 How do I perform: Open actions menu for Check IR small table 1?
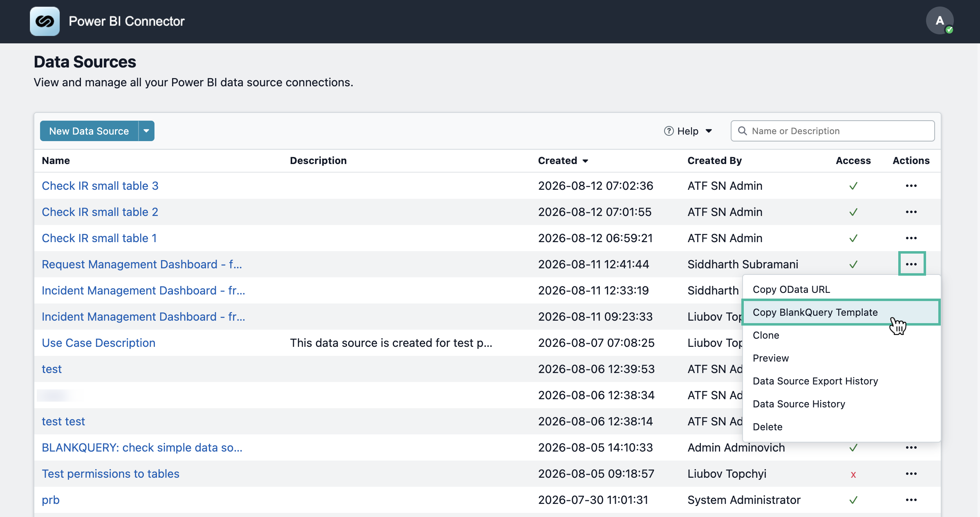(x=911, y=238)
